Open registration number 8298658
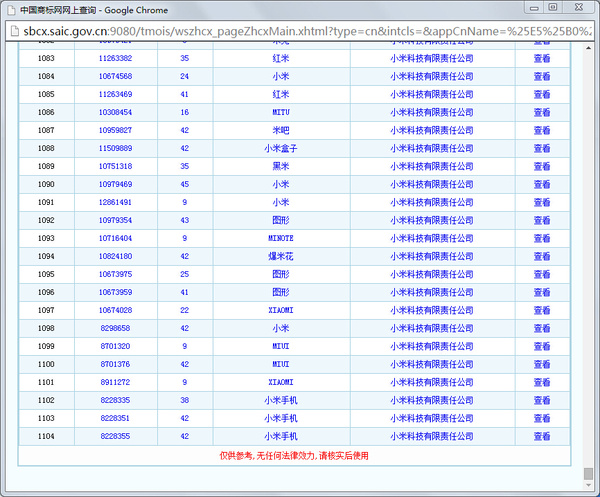 116,328
